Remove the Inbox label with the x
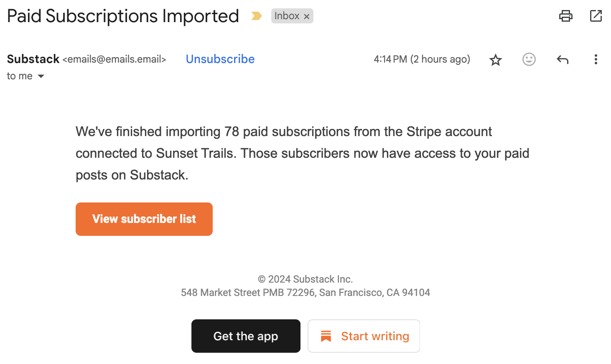The image size is (611, 364). pyautogui.click(x=307, y=16)
